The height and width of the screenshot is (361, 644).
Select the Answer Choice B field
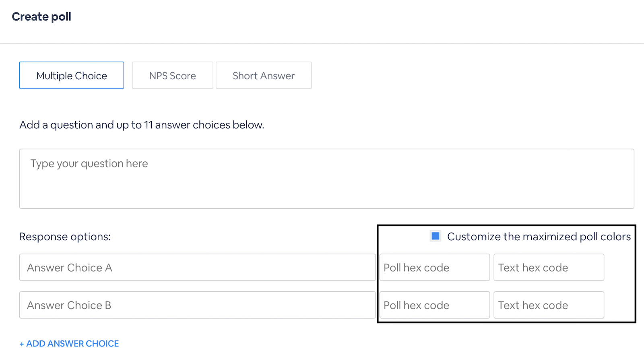coord(197,305)
